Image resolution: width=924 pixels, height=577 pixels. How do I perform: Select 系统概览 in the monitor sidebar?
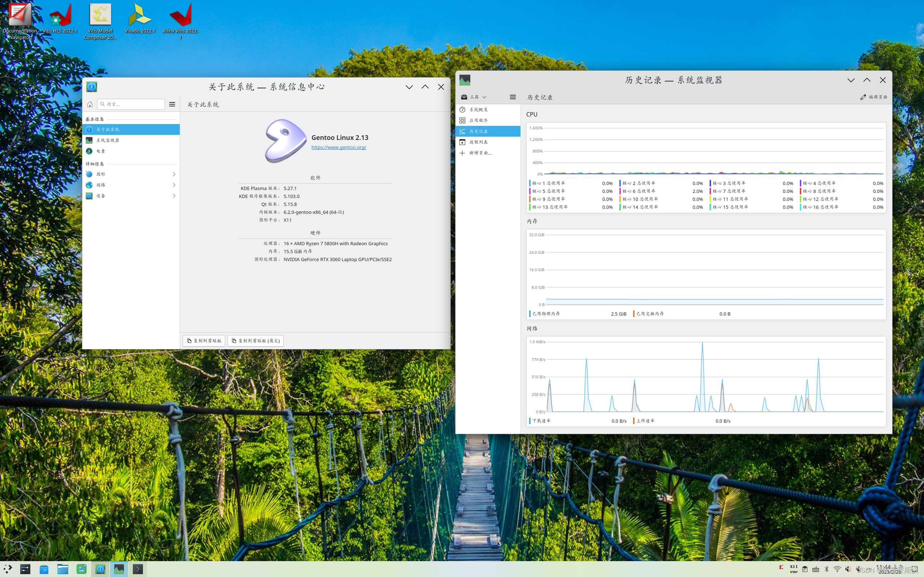478,110
